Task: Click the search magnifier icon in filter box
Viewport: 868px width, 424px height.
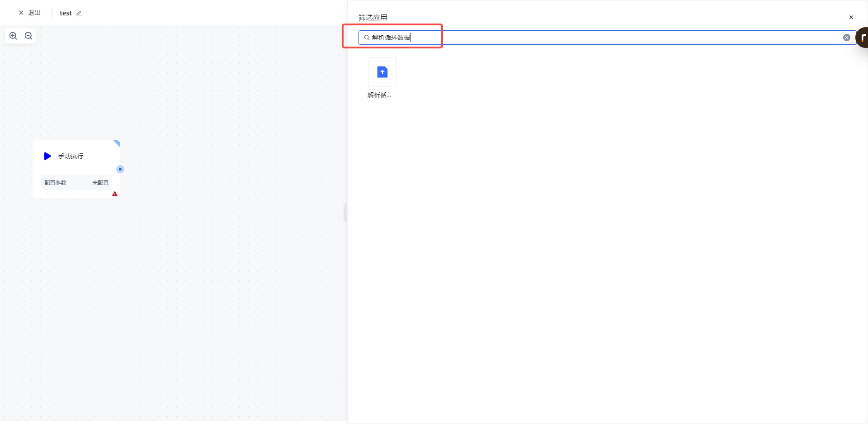Action: pyautogui.click(x=367, y=38)
